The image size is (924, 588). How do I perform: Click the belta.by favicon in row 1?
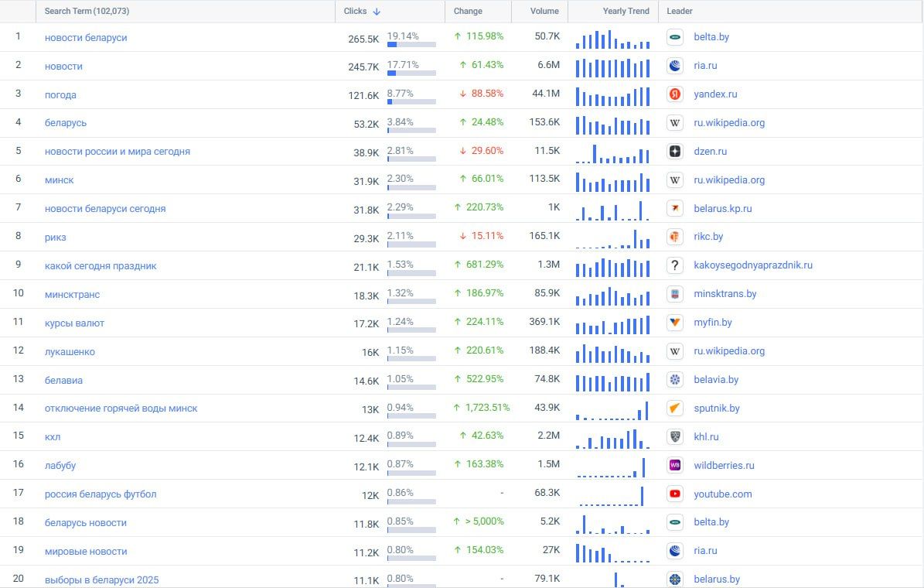coord(675,37)
